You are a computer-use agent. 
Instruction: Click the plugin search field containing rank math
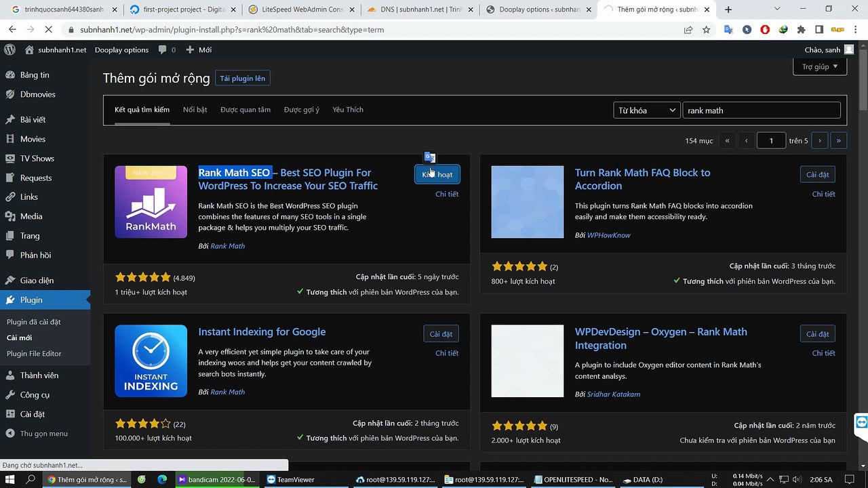point(762,110)
